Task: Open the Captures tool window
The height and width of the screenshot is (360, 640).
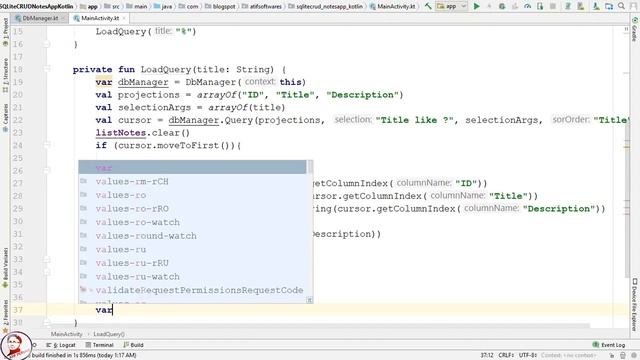Action: [x=5, y=118]
